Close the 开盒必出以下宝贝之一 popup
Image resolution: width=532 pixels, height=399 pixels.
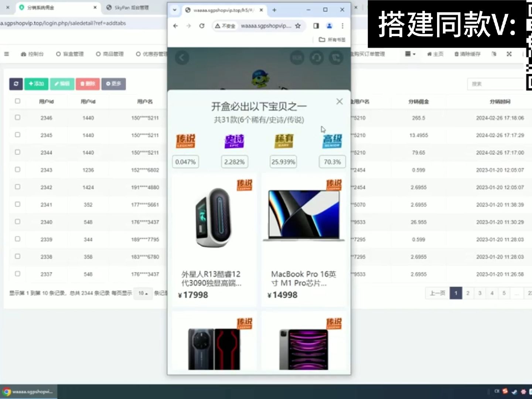click(340, 101)
